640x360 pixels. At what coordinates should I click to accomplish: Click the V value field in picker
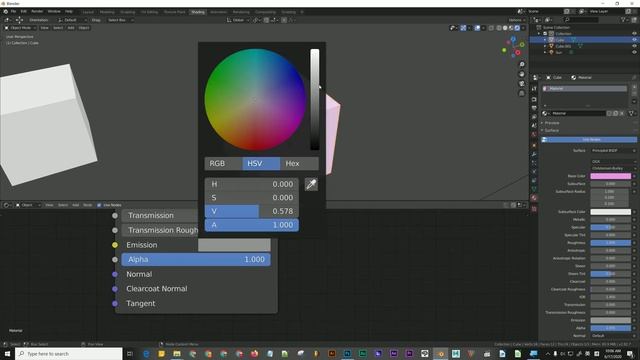click(251, 211)
